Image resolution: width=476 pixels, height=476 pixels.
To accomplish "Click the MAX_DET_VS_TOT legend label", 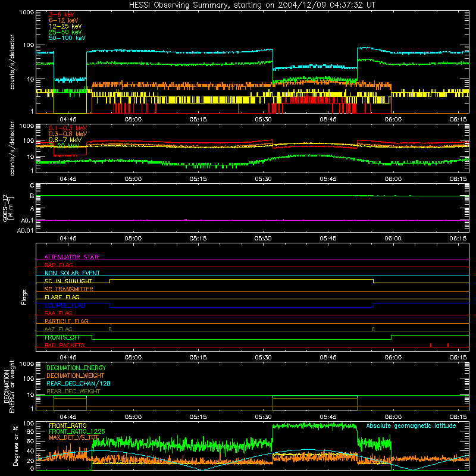I will point(74,437).
